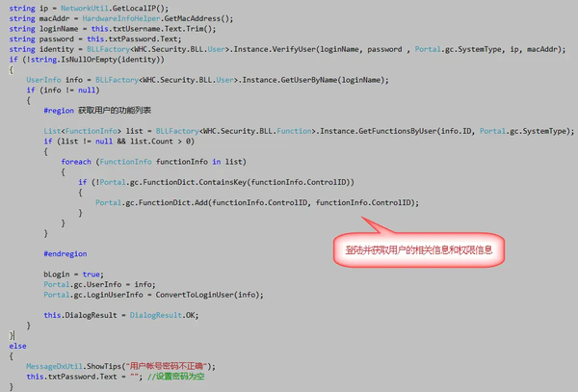Click the else keyword

(17, 346)
